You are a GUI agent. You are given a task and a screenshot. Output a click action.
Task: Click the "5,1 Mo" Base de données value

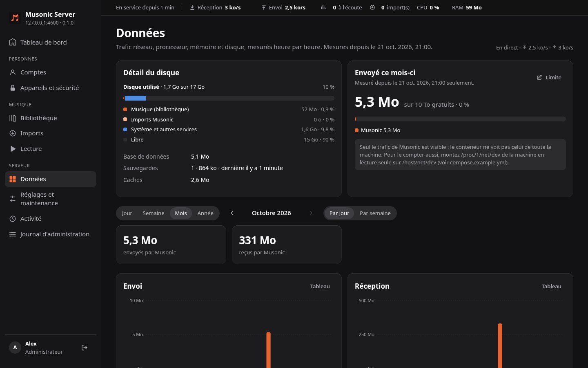(200, 157)
